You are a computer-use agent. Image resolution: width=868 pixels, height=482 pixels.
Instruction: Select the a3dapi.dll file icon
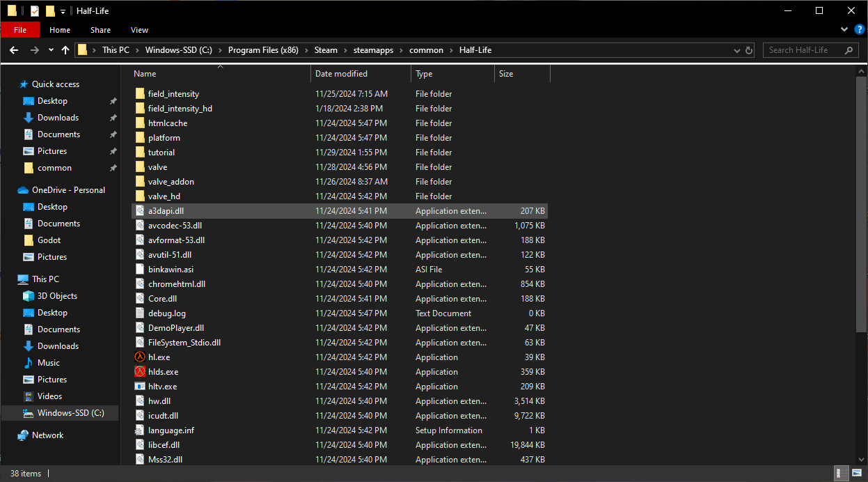pos(139,211)
